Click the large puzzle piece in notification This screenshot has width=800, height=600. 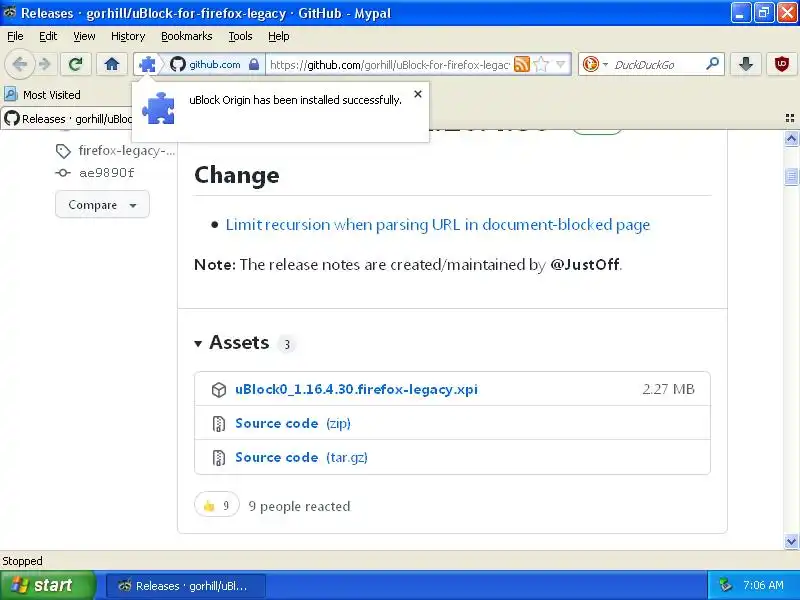point(158,108)
